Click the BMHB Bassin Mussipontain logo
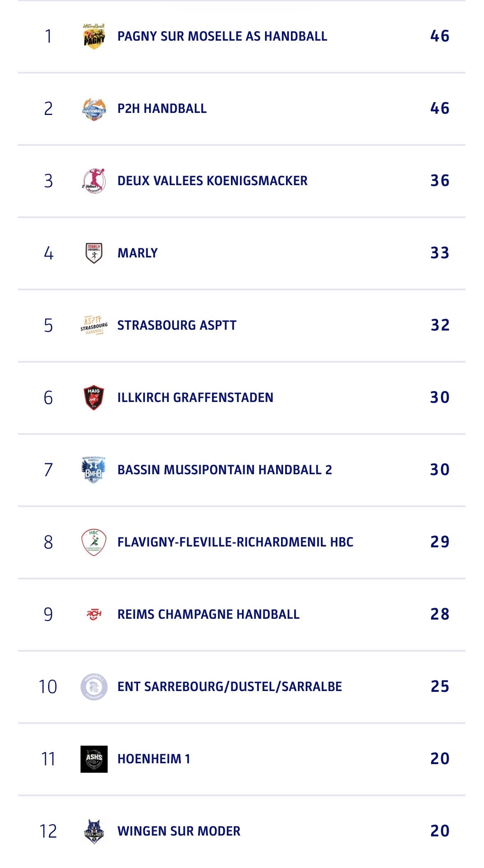The height and width of the screenshot is (868, 484). click(94, 470)
